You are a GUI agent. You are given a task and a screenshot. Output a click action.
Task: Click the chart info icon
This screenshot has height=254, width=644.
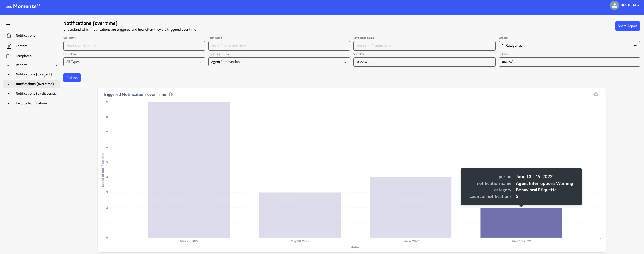[x=171, y=94]
